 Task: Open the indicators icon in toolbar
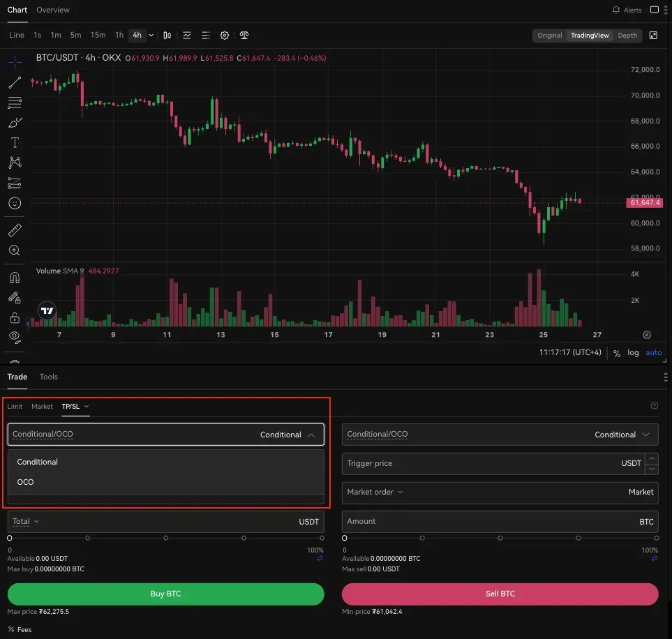pyautogui.click(x=187, y=35)
